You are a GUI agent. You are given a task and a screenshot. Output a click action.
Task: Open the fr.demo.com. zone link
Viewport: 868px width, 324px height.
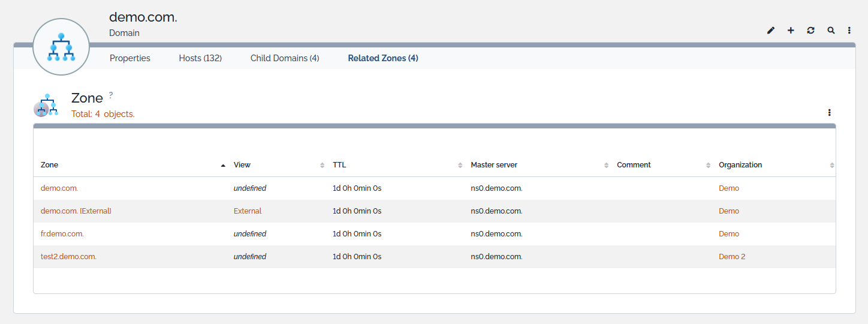coord(62,234)
